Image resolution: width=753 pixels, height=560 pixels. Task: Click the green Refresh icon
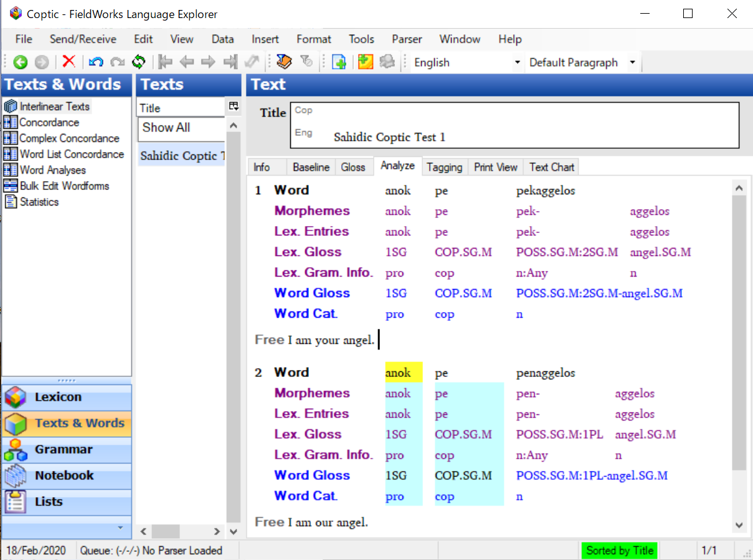coord(138,62)
